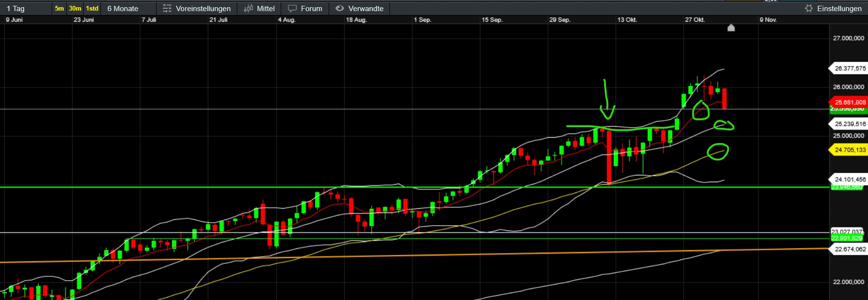
Task: Click the 26.000,000 price axis value
Action: (849, 87)
